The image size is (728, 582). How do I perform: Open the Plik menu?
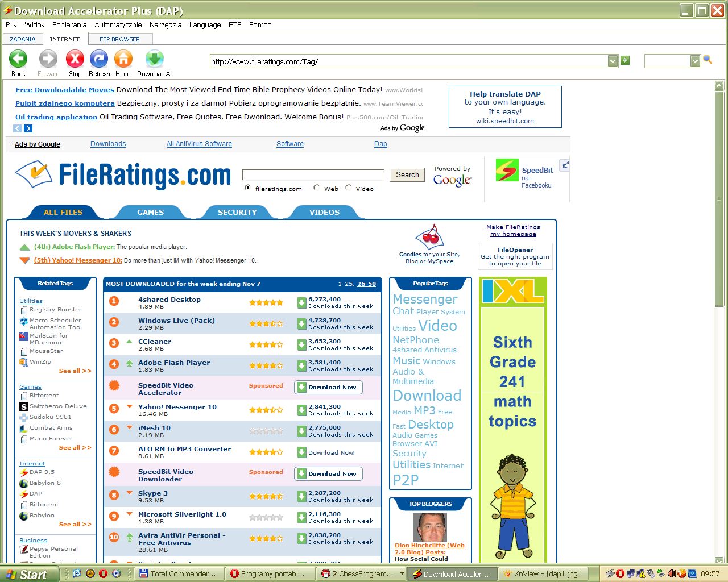pos(11,24)
